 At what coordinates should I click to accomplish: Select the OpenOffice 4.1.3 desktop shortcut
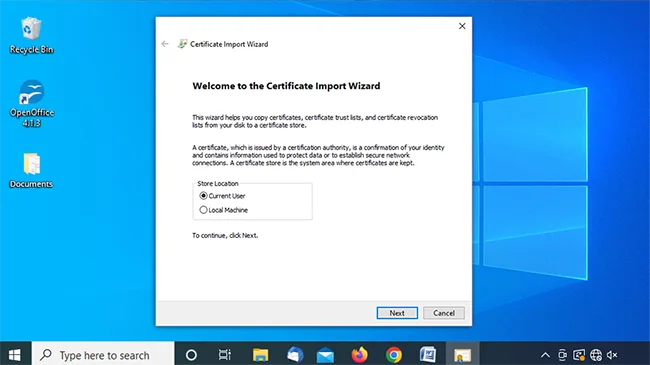coord(32,104)
